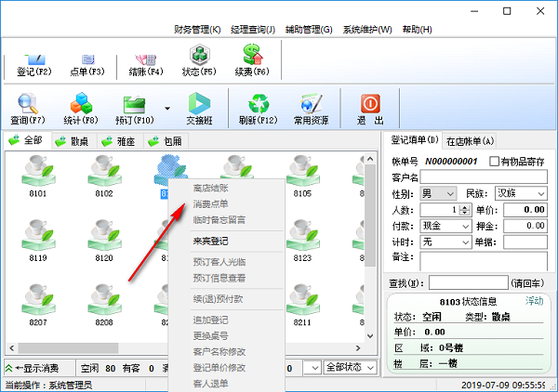Refresh the view with 刷新(F12)
This screenshot has width=558, height=392.
coord(259,109)
